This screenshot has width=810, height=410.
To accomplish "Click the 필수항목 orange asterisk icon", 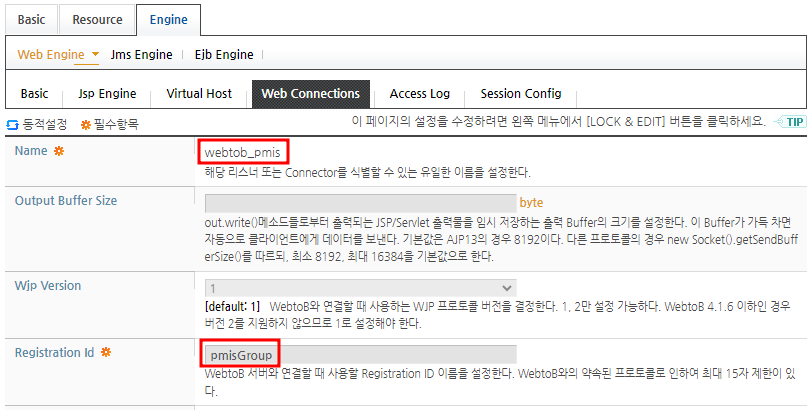I will click(86, 124).
